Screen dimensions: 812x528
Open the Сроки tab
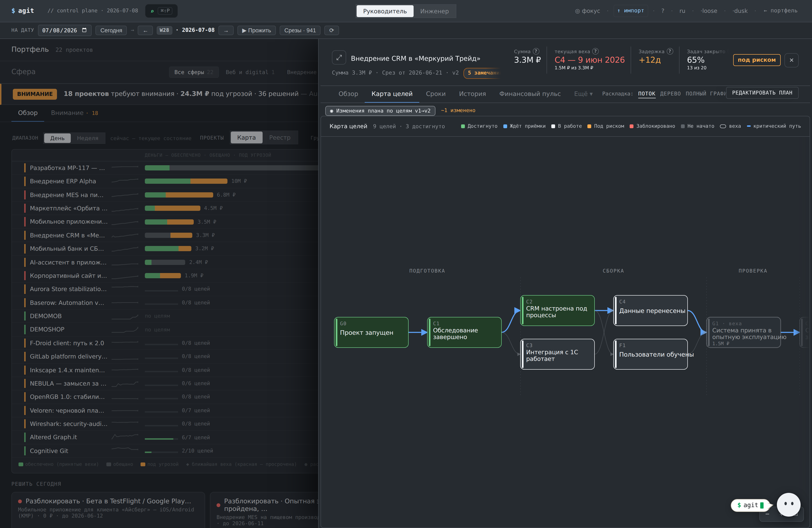(x=436, y=94)
